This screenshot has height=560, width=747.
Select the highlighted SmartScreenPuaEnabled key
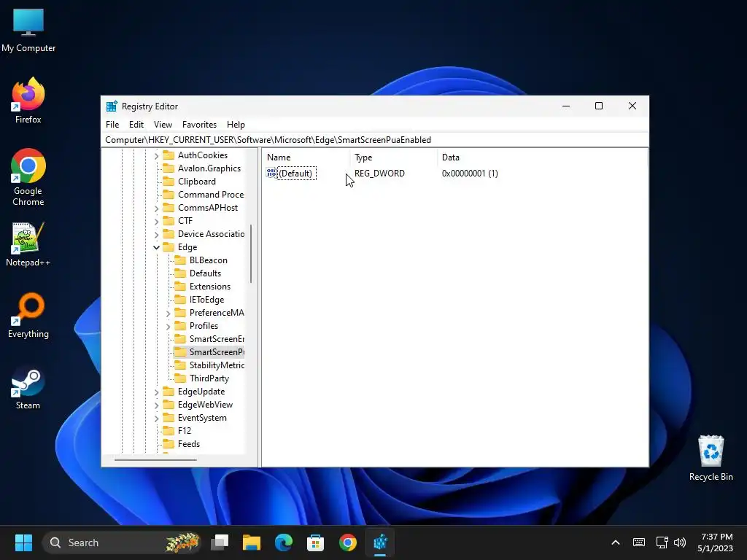217,352
